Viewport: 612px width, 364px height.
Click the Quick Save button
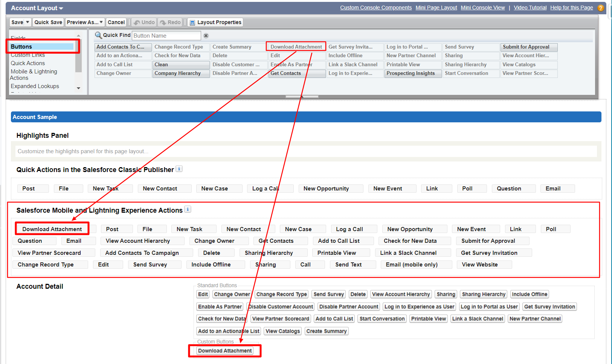pyautogui.click(x=48, y=23)
